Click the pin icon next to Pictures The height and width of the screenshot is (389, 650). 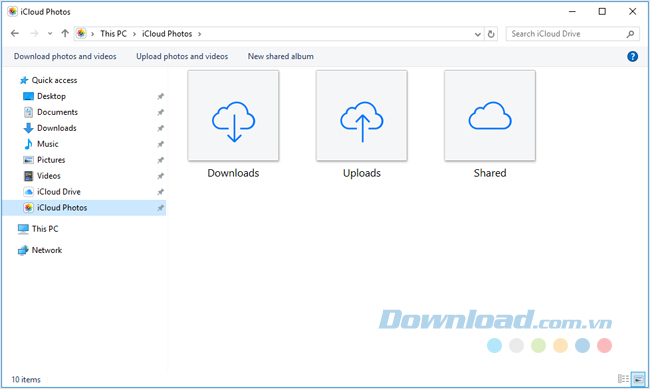[160, 160]
